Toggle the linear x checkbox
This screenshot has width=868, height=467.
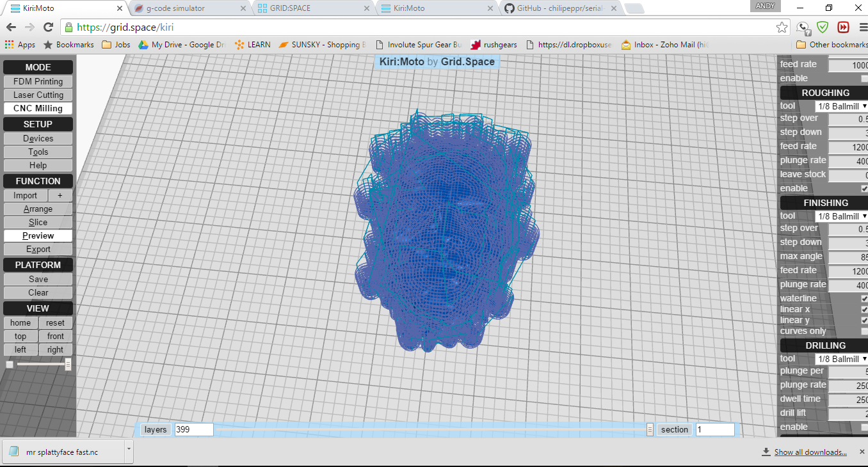coord(864,310)
